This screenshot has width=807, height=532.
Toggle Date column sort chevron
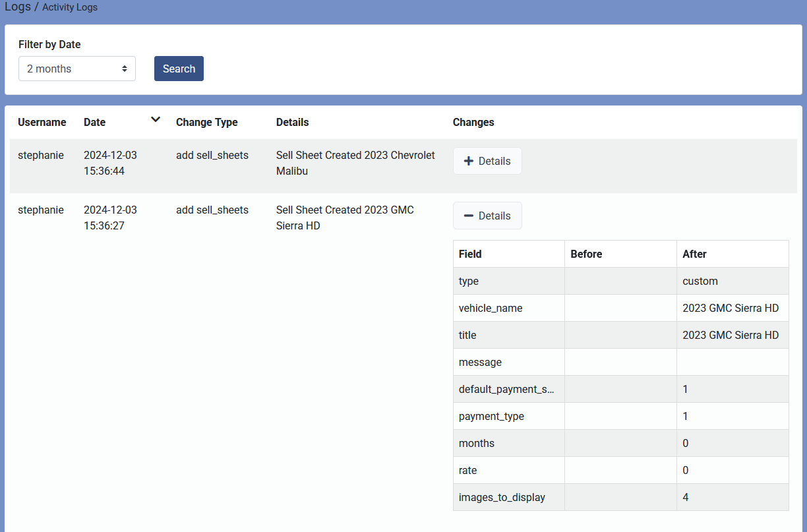point(156,119)
